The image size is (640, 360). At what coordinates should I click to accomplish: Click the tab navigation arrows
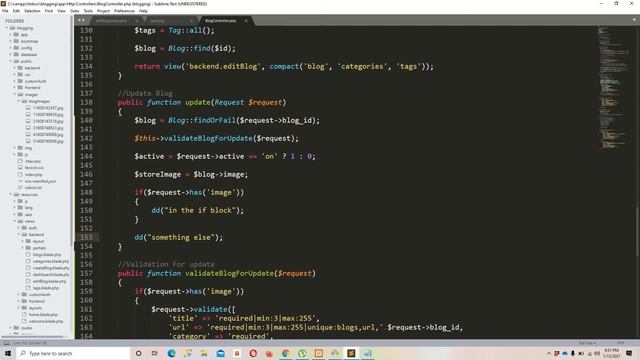coord(82,20)
